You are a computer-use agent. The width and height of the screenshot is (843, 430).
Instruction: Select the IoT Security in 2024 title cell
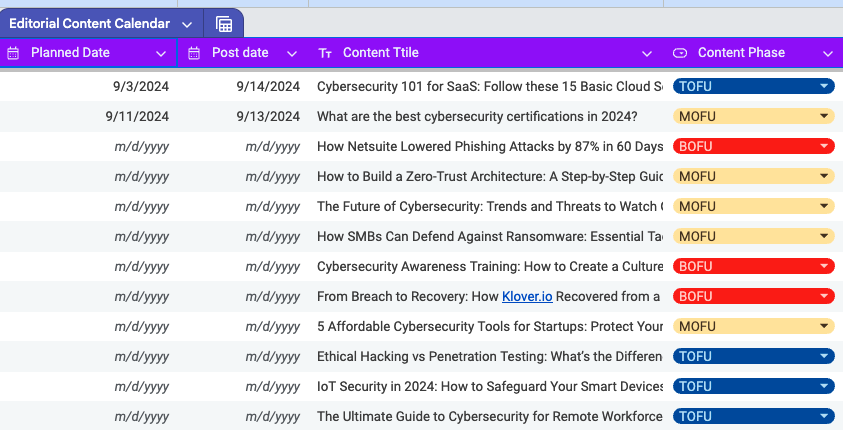coord(489,387)
